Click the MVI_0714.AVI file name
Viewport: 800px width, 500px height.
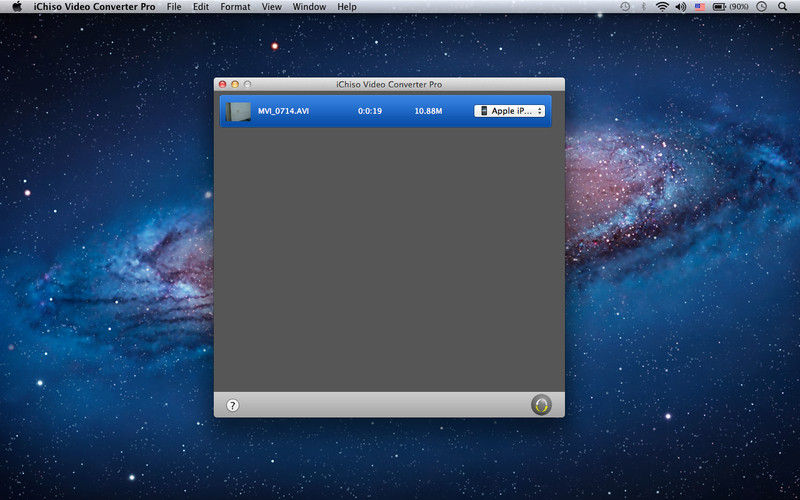click(x=283, y=111)
